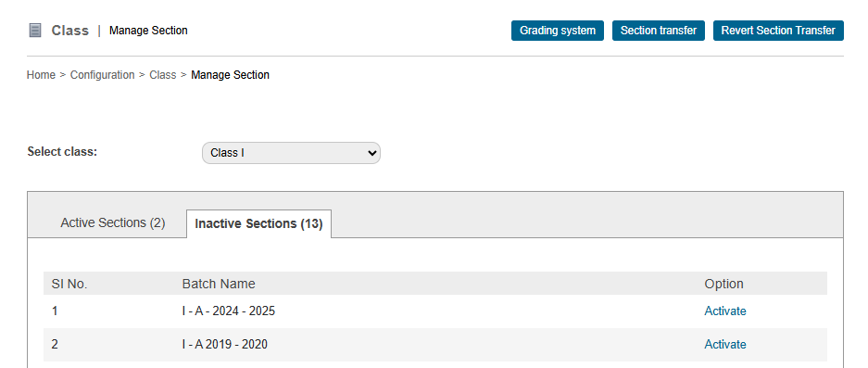Click the Section transfer button
Image resolution: width=868 pixels, height=368 pixels.
pos(659,31)
